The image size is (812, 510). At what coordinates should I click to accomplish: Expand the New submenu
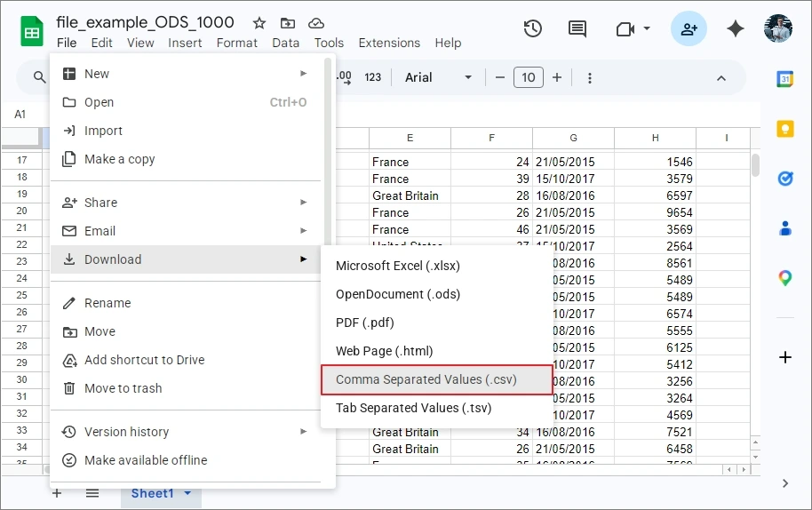[304, 74]
